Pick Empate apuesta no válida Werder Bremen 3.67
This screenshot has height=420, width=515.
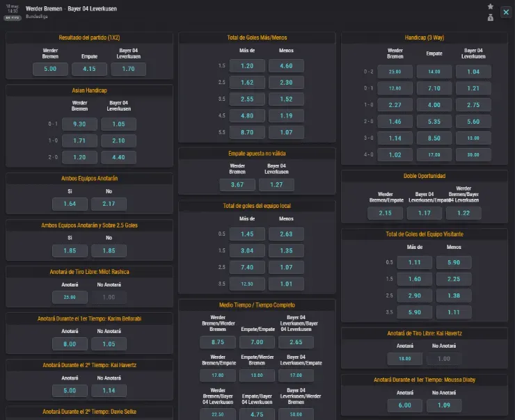click(237, 185)
